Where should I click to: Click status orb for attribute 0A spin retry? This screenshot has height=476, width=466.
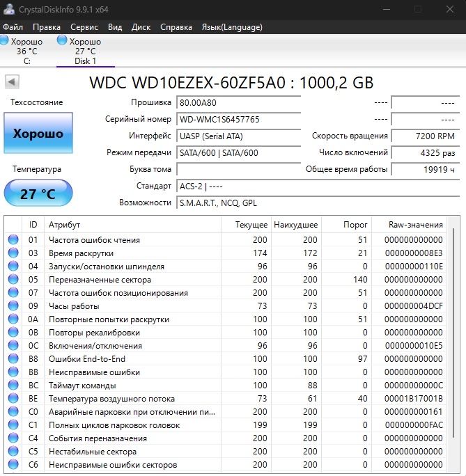(13, 319)
